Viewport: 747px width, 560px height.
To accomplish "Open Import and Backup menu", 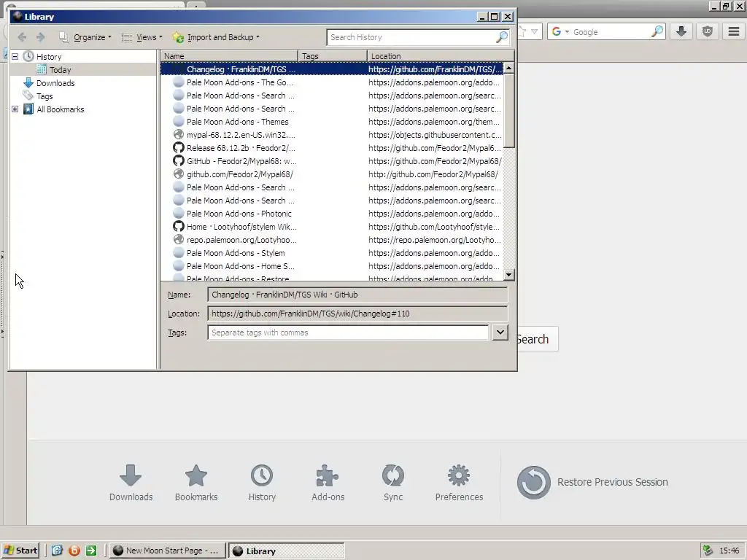I will tap(217, 37).
